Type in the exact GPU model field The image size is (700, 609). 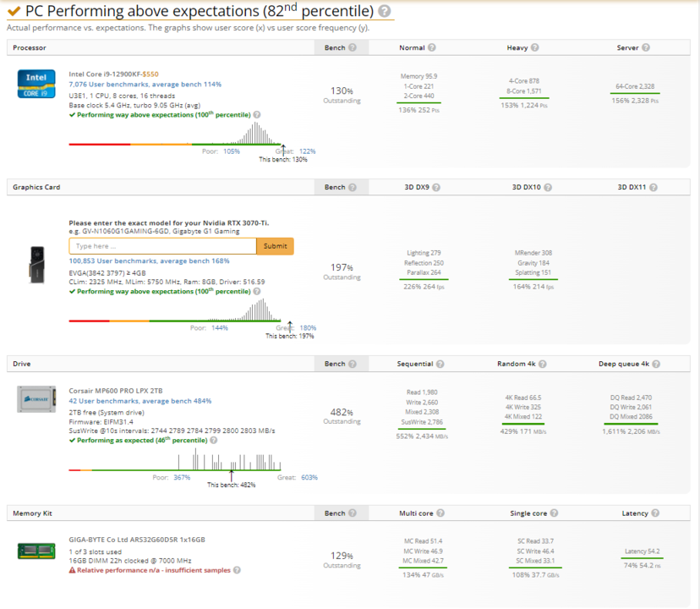click(162, 246)
